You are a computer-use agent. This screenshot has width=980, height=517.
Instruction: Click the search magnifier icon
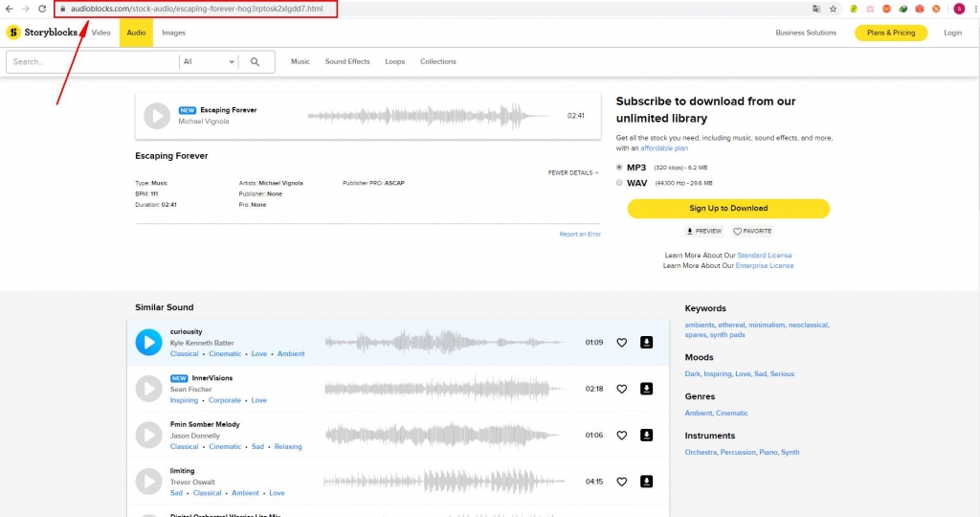pos(256,61)
